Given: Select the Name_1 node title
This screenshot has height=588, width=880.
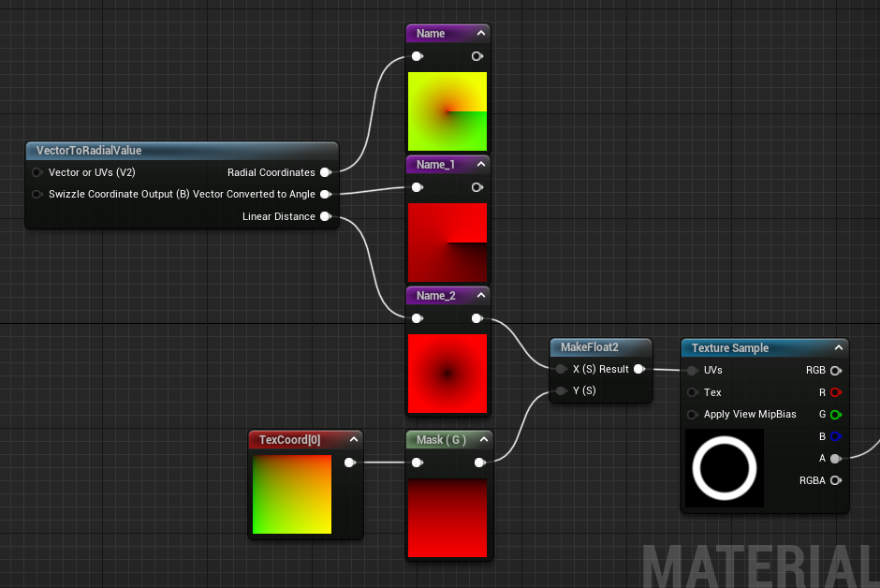Looking at the screenshot, I should (x=435, y=165).
